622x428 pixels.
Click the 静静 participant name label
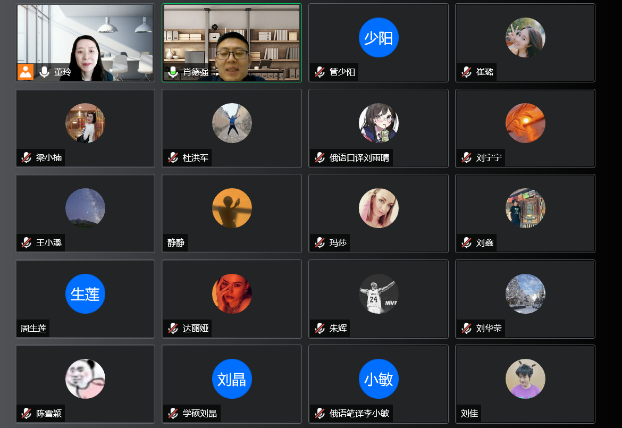177,243
